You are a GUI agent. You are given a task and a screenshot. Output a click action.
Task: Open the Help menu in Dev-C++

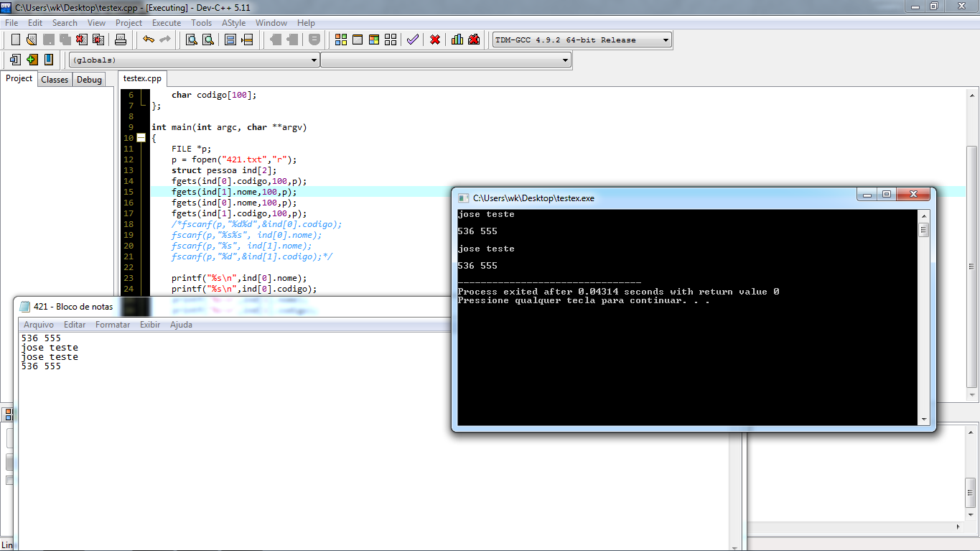tap(306, 23)
